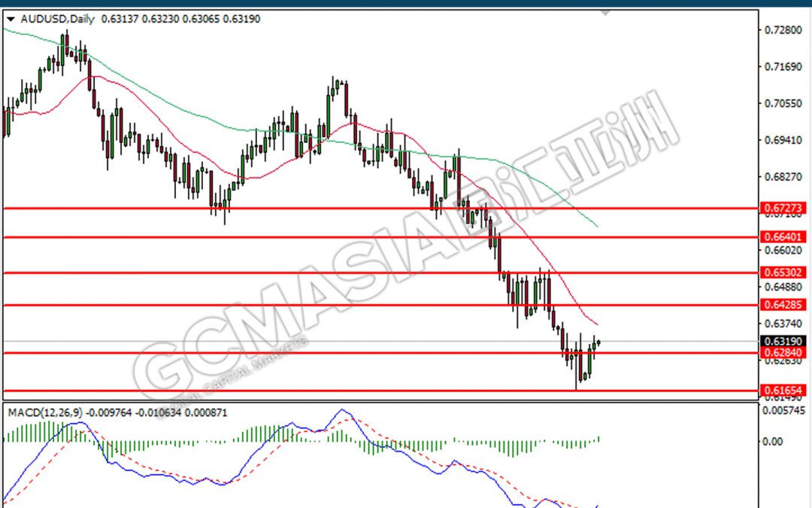
Task: Click the latest candlestick on the chart
Action: [598, 342]
